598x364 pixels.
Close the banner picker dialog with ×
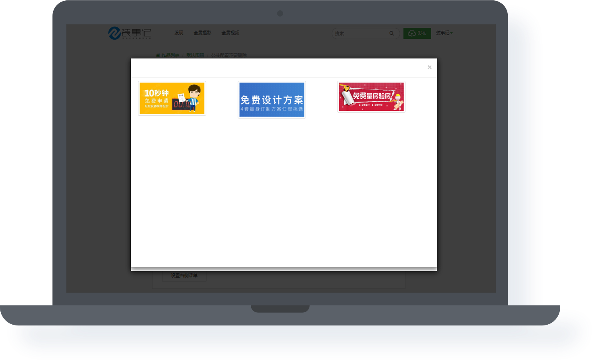tap(429, 67)
